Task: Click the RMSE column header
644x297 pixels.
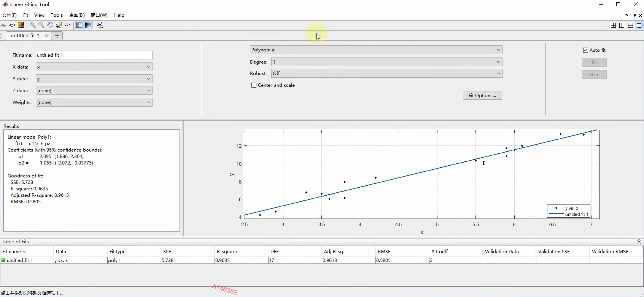Action: (x=402, y=252)
